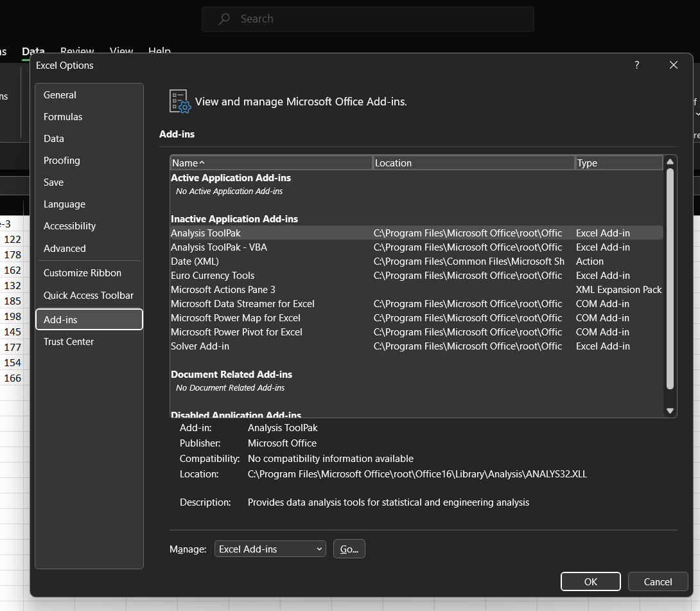Select Microsoft Data Streamer for Excel row
Viewport: 700px width, 611px height.
point(417,304)
